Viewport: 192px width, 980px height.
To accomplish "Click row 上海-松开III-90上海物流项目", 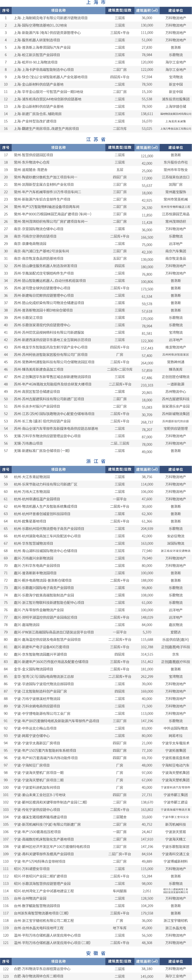I will 96,62.
